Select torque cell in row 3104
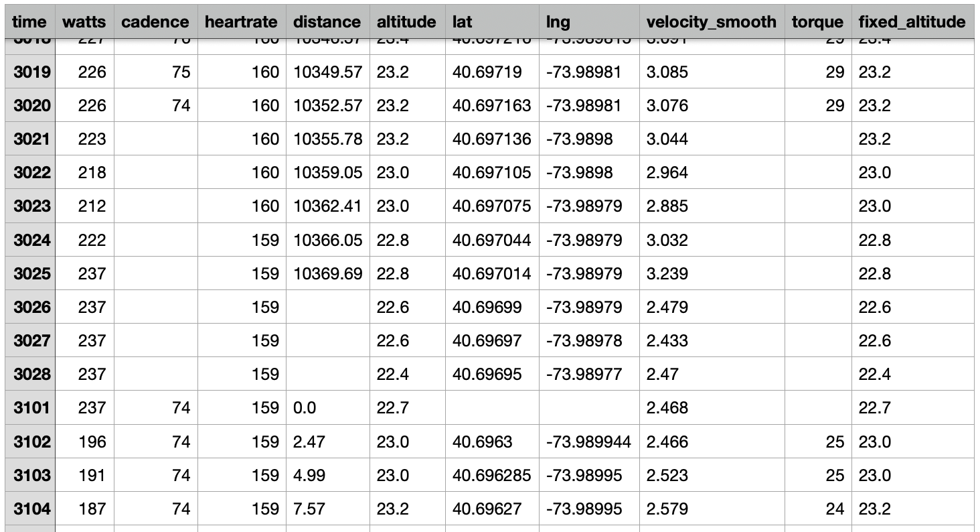The width and height of the screenshot is (980, 532). 818,509
